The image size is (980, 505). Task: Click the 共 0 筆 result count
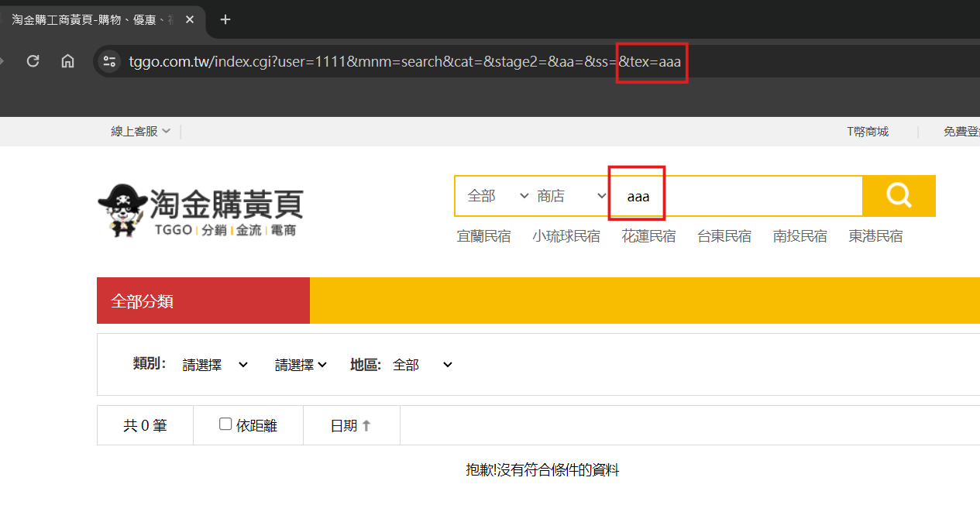[145, 425]
